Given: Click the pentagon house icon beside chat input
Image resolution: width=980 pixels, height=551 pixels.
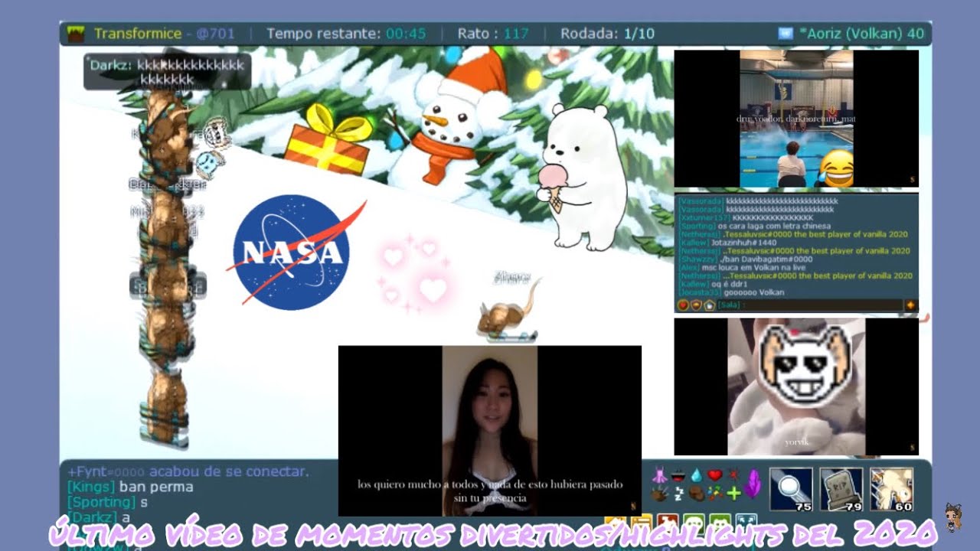Looking at the screenshot, I should pos(710,305).
